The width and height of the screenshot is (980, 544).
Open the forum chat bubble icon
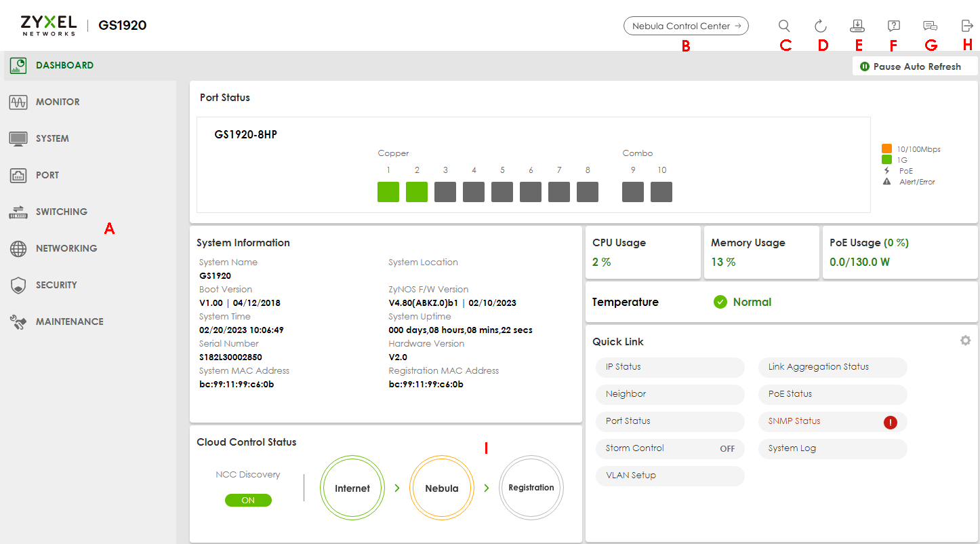[930, 26]
